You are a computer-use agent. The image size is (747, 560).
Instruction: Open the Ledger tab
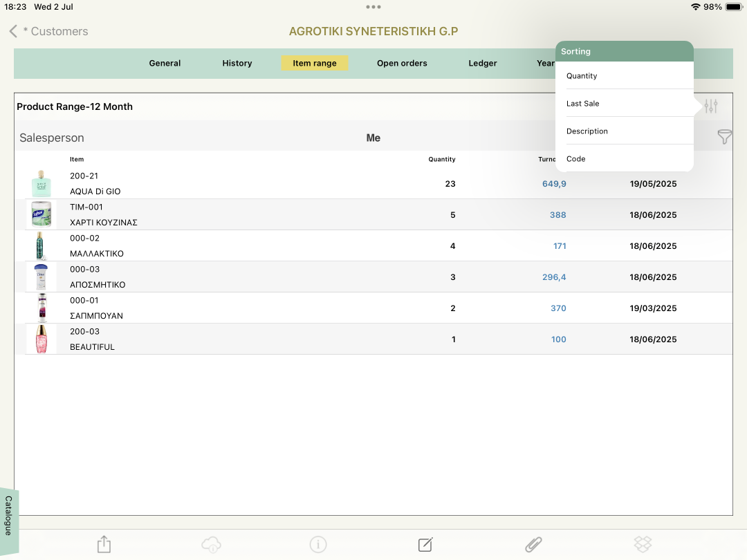pyautogui.click(x=483, y=64)
